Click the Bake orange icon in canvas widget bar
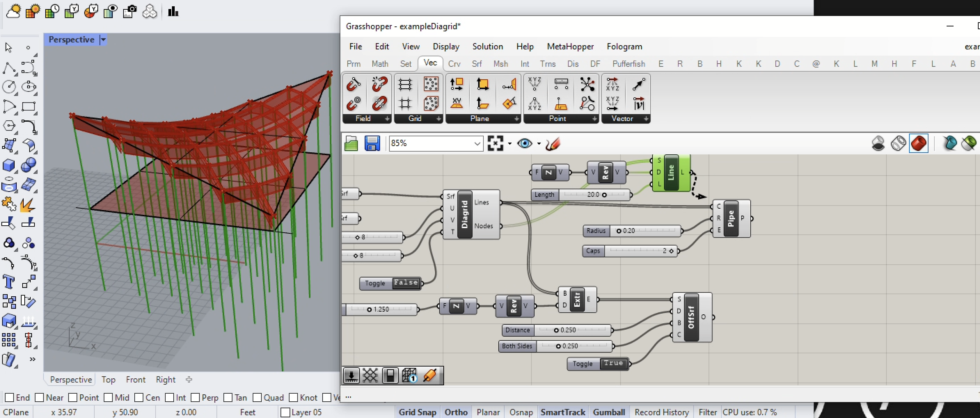The width and height of the screenshot is (980, 418). tap(430, 376)
